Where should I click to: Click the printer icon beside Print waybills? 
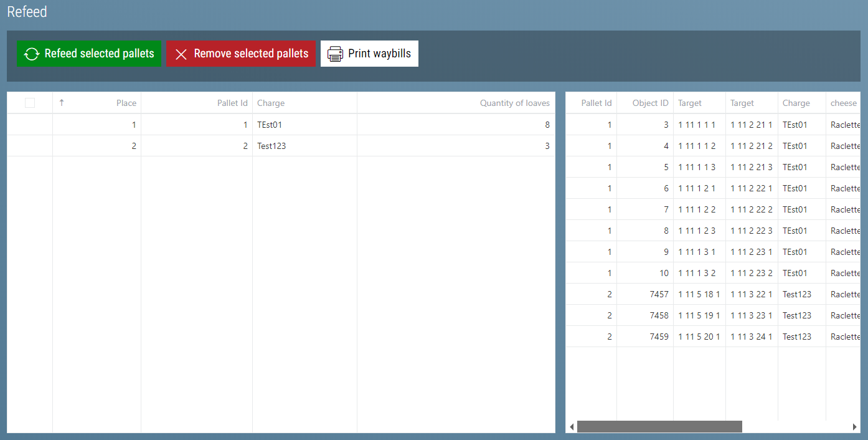point(335,54)
